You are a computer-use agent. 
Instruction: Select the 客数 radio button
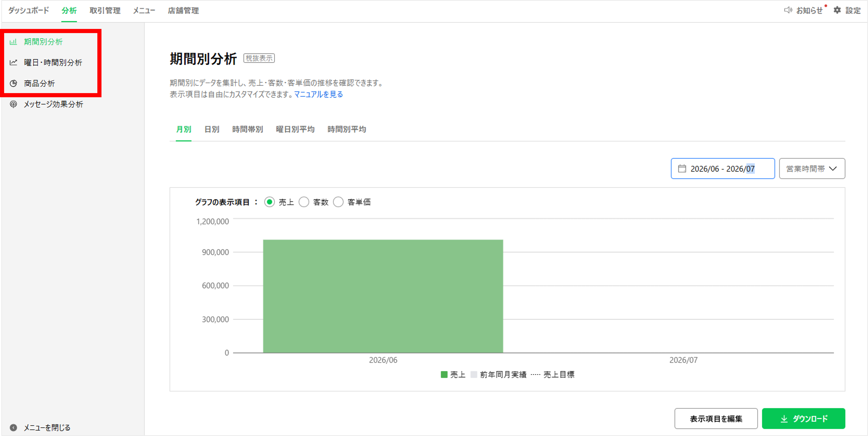tap(304, 202)
